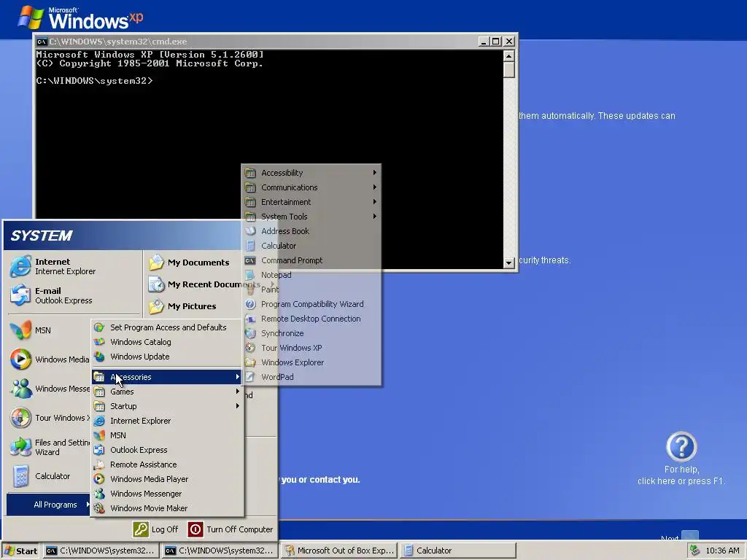Open Internet Explorer in All Programs list
The height and width of the screenshot is (560, 747).
point(167,421)
